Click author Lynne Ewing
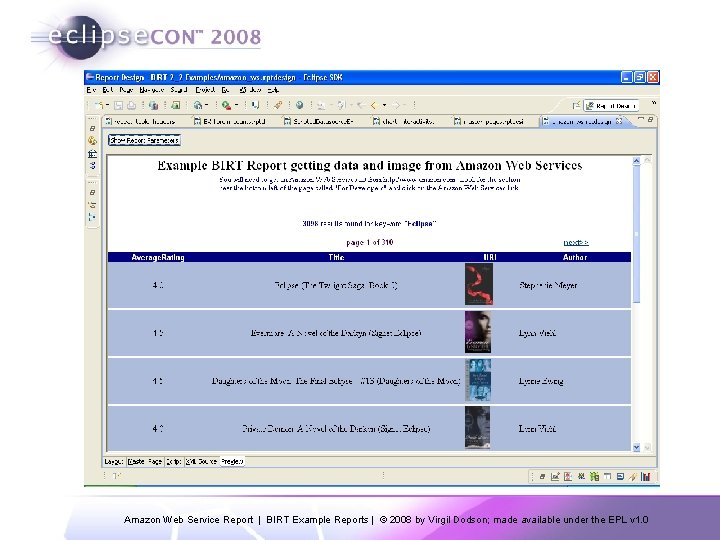 (x=541, y=381)
